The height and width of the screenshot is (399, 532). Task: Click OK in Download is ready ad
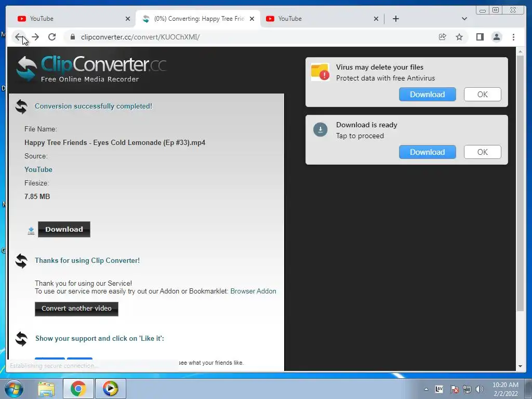[483, 152]
